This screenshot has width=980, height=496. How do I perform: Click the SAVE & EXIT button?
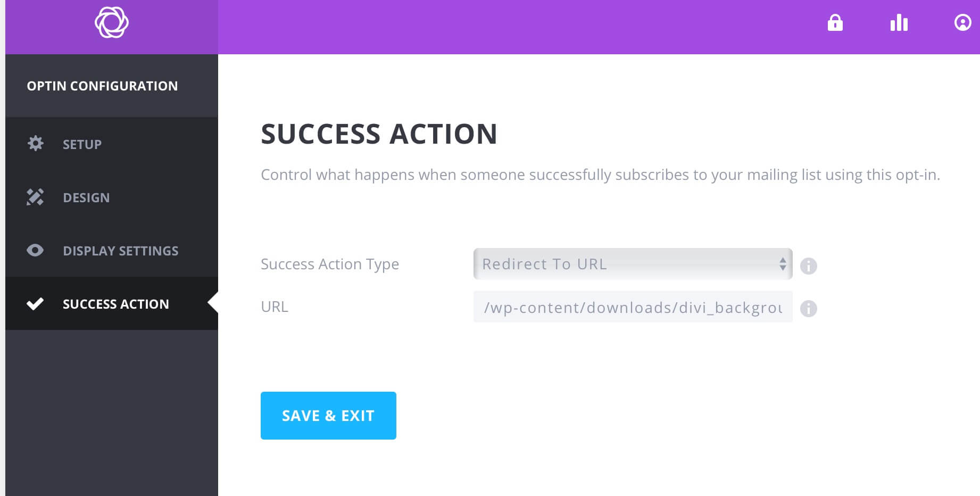point(328,416)
